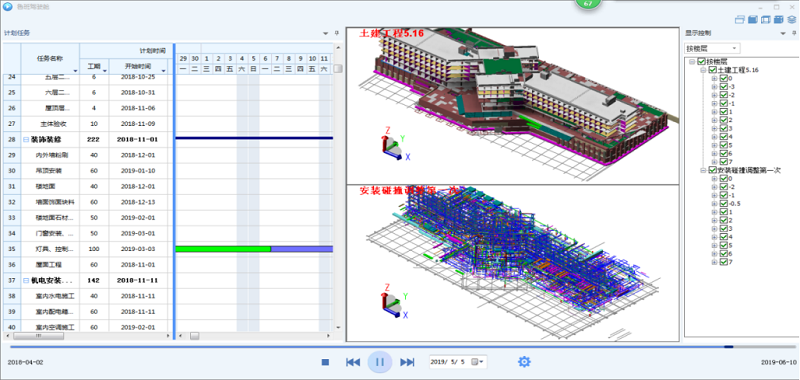This screenshot has width=800, height=380.
Task: Click the cascaded windows view icon
Action: [740, 20]
